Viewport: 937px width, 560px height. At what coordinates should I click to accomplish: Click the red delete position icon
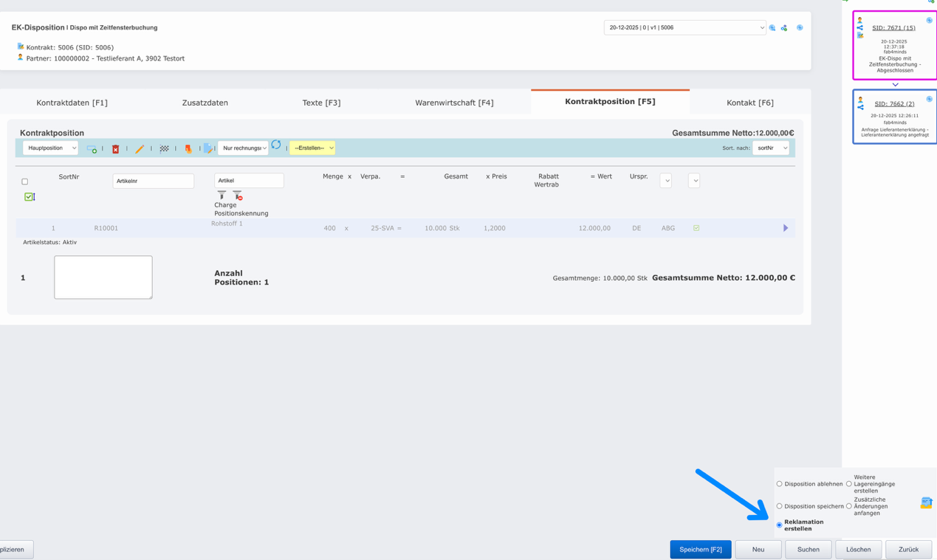click(115, 149)
